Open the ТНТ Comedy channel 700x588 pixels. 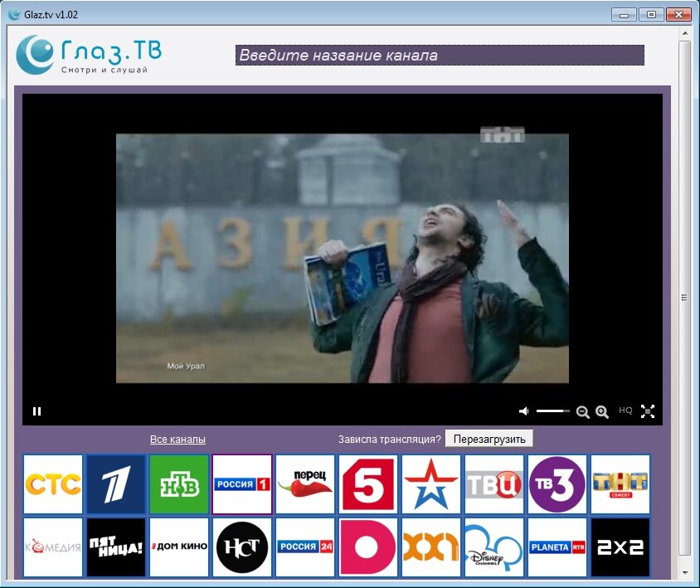pyautogui.click(x=620, y=484)
